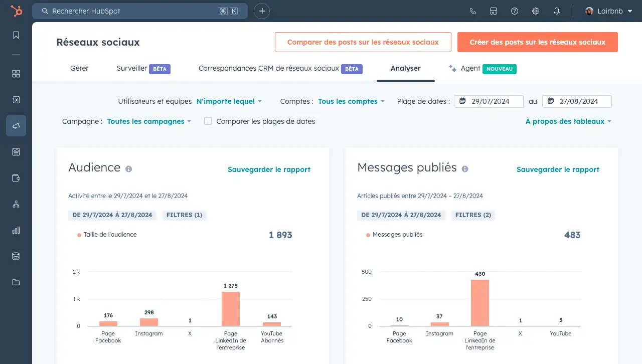The height and width of the screenshot is (364, 642).
Task: Enable Comparer les plages de dates checkbox
Action: click(208, 121)
